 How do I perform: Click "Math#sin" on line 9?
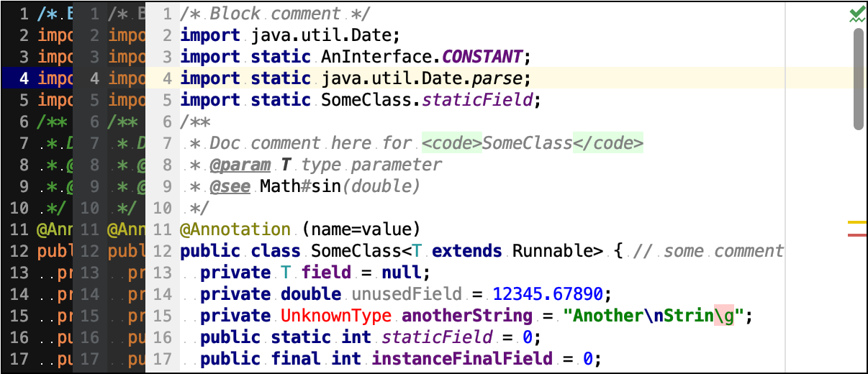(301, 186)
